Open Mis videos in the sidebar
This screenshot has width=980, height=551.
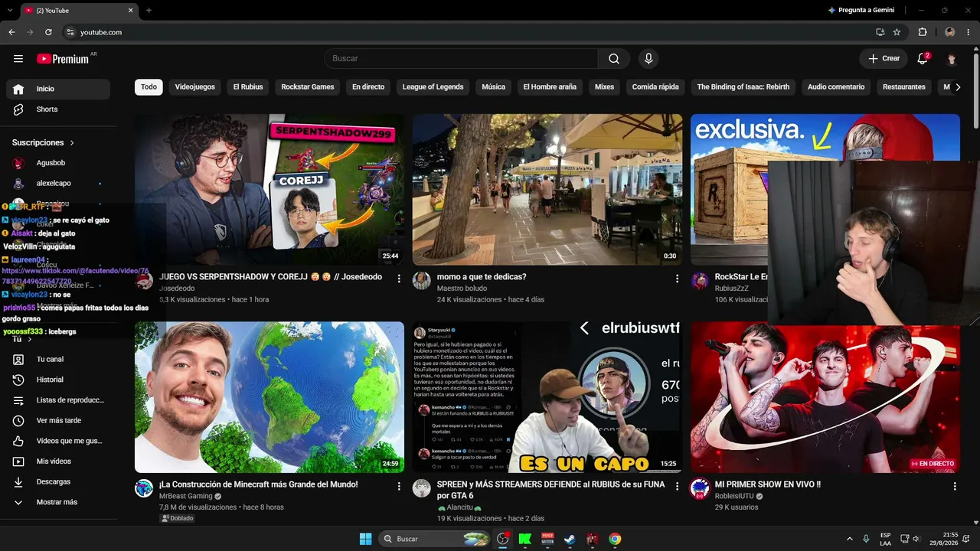(x=58, y=461)
